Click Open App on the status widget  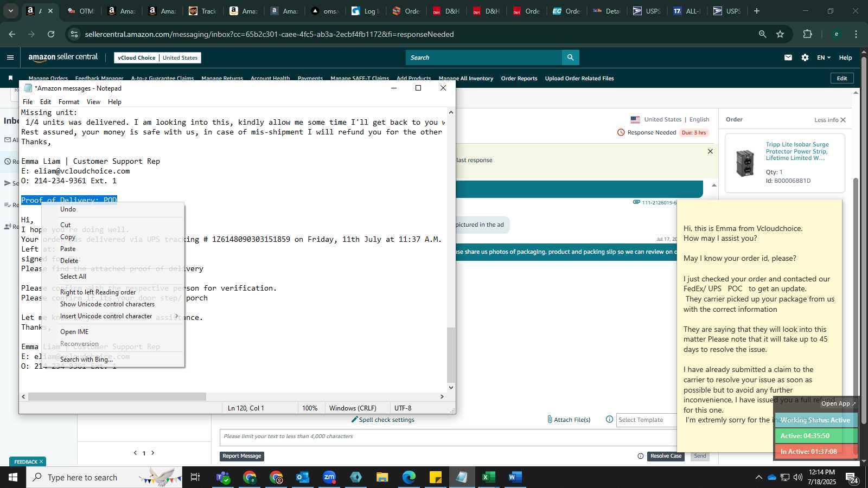click(838, 403)
